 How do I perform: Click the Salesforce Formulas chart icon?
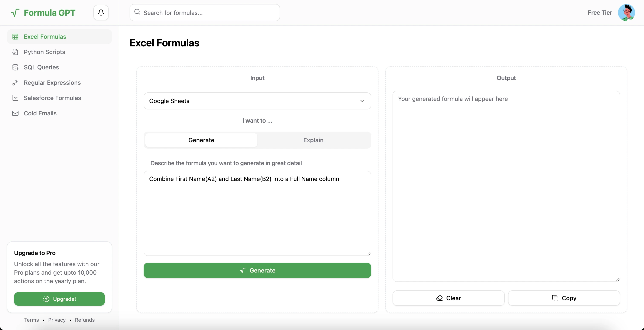click(15, 98)
